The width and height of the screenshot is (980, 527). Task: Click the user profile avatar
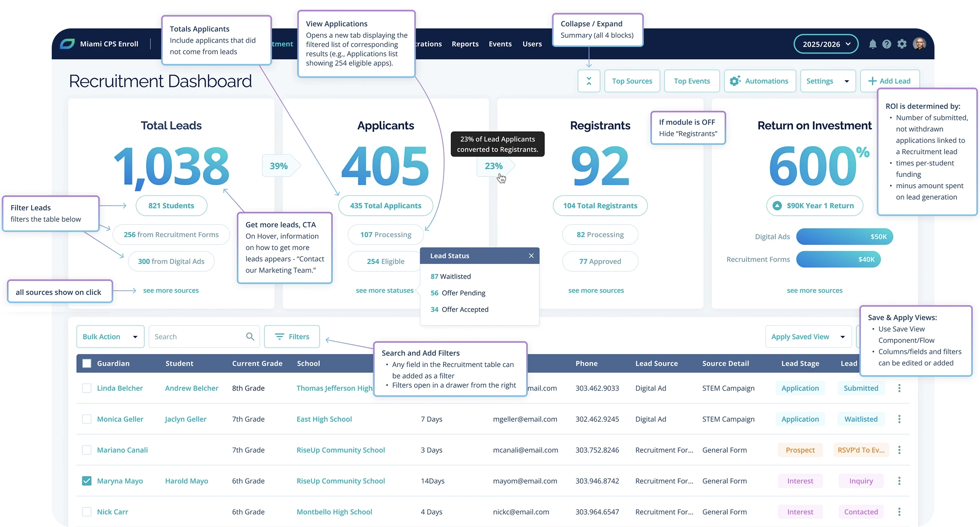919,44
